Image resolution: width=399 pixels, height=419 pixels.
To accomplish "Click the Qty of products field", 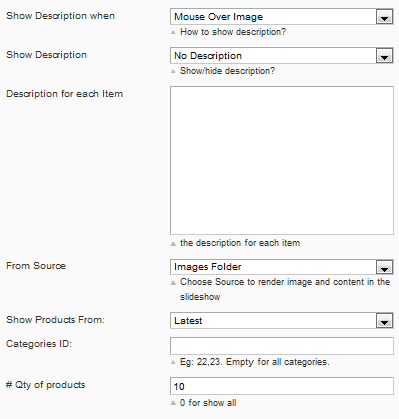I will tap(282, 386).
